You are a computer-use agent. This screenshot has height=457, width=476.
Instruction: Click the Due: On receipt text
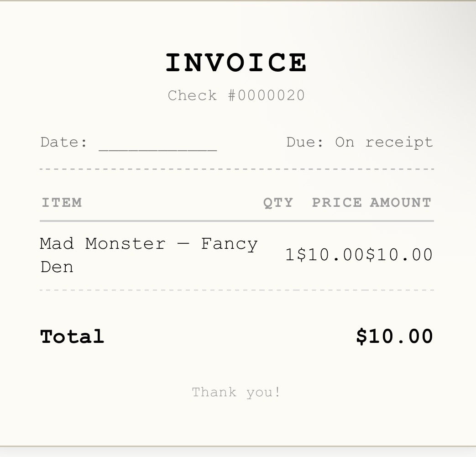coord(360,142)
